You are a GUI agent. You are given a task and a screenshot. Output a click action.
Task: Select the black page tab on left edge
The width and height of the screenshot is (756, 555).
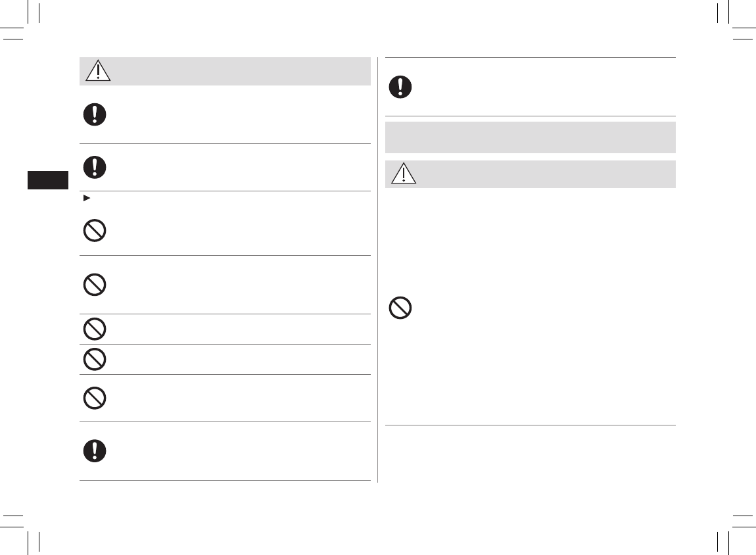pyautogui.click(x=48, y=180)
